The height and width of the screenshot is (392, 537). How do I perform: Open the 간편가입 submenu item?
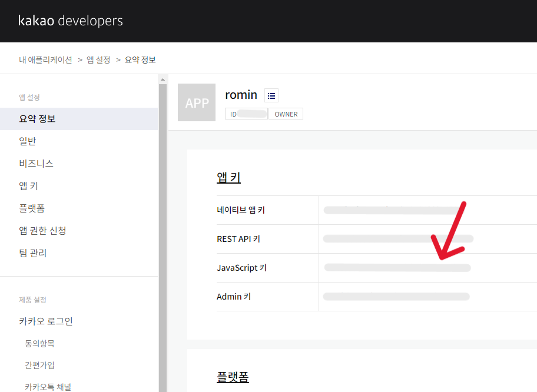point(39,366)
